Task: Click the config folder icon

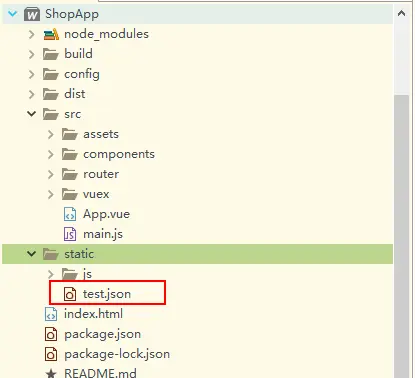Action: (x=51, y=74)
